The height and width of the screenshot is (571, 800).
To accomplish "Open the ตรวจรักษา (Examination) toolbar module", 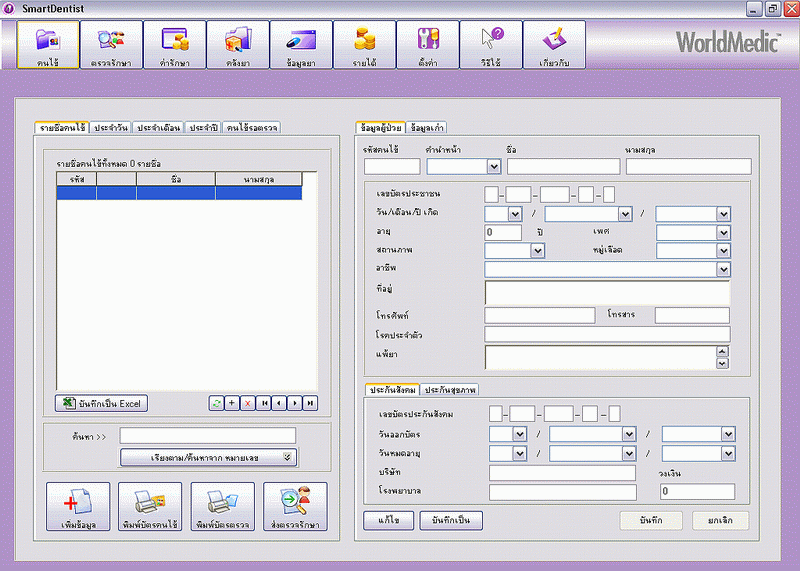I will (111, 44).
